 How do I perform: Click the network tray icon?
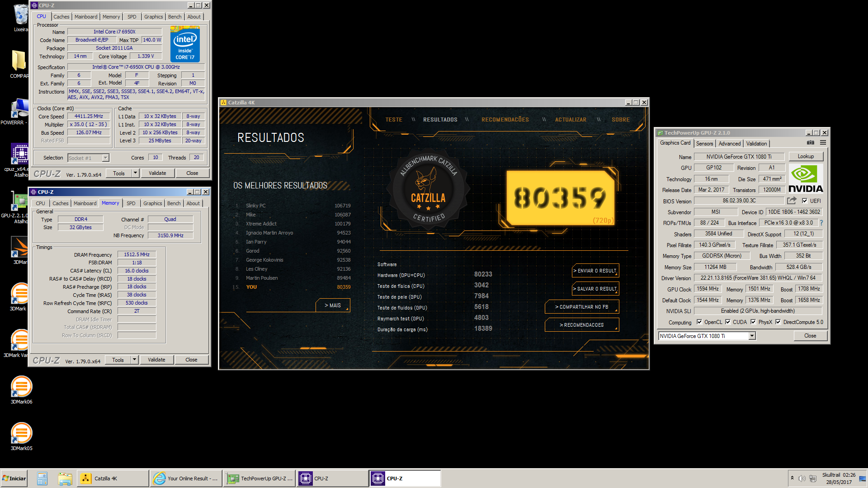[x=812, y=479]
